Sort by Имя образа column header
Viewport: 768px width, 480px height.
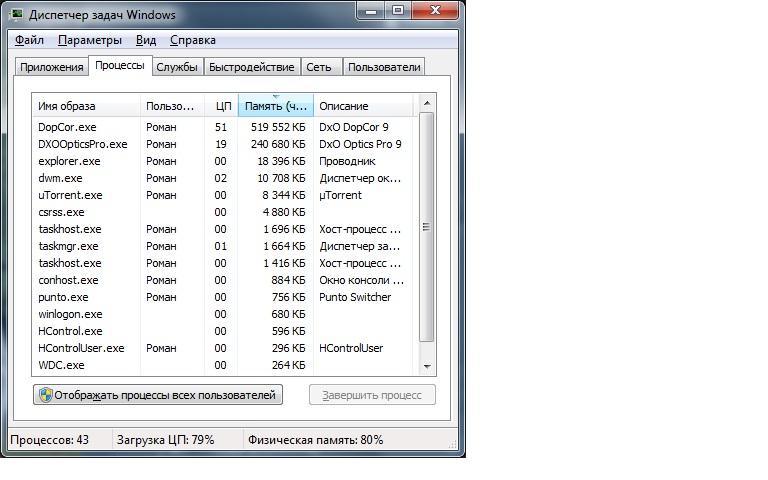(86, 106)
